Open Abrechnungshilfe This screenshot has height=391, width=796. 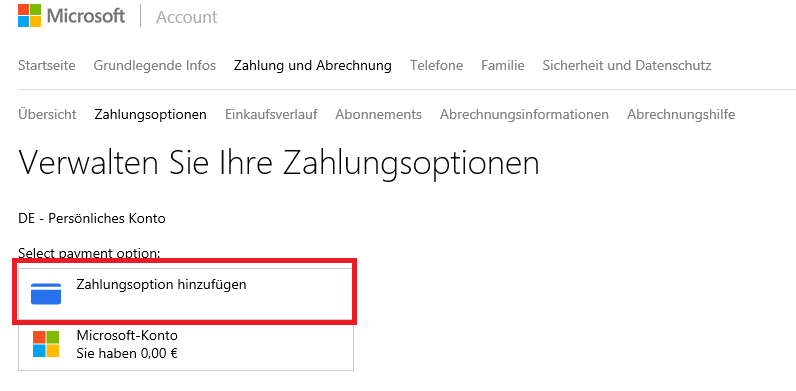point(681,114)
